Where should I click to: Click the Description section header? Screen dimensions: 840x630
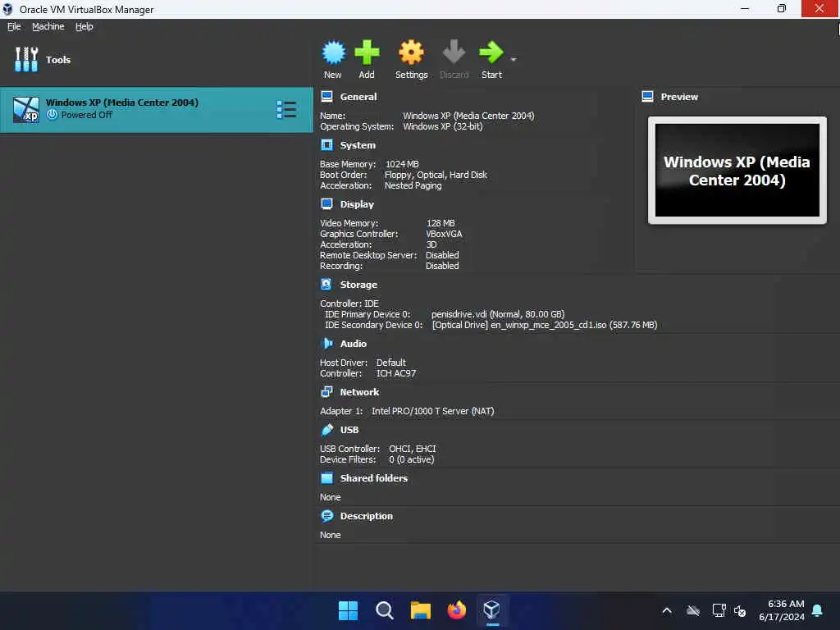point(367,516)
